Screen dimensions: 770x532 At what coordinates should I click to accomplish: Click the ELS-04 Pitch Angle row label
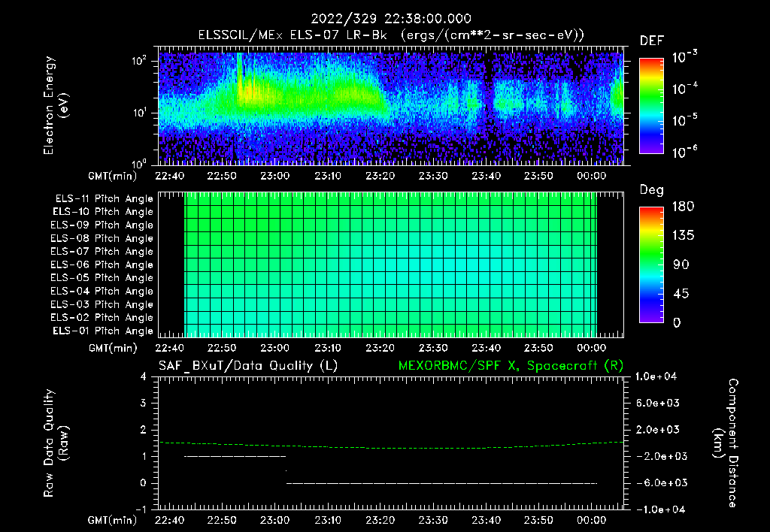(x=102, y=291)
